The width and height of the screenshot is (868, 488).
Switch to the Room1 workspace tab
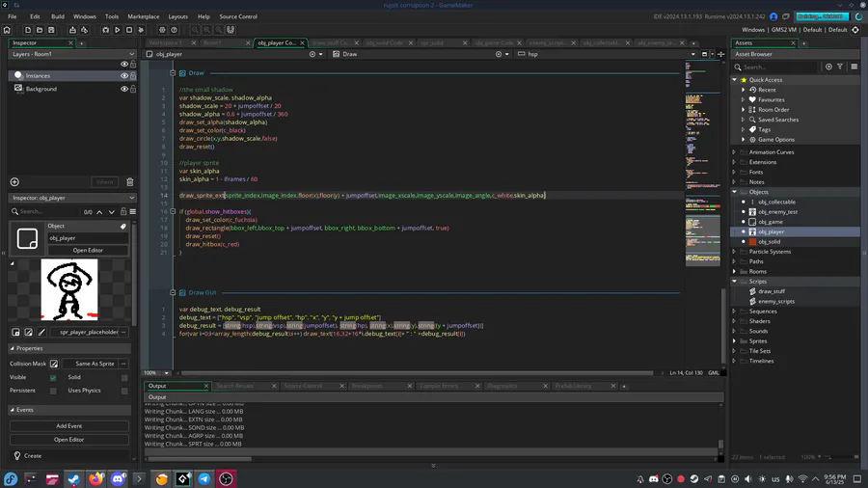point(212,43)
